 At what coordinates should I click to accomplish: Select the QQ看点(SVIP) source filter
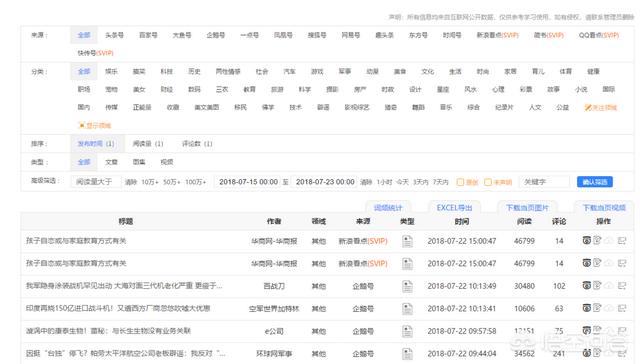[x=599, y=35]
